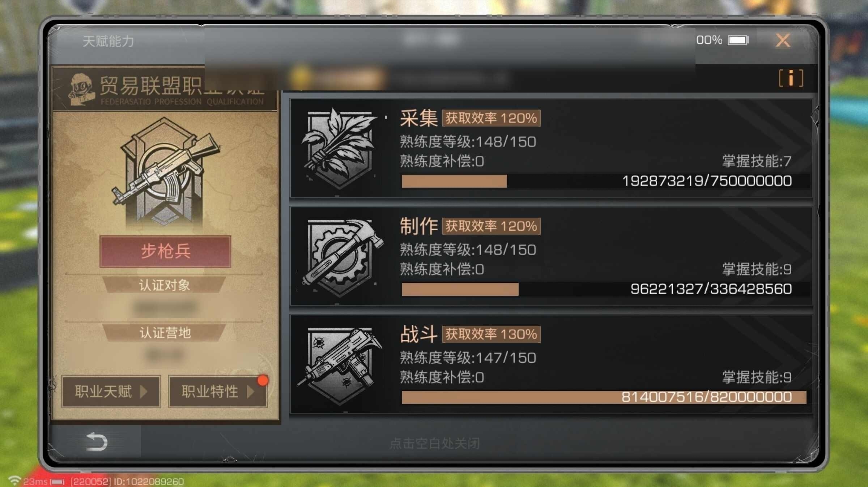Viewport: 868px width, 487px height.
Task: Open the info bracket icon
Action: (791, 78)
